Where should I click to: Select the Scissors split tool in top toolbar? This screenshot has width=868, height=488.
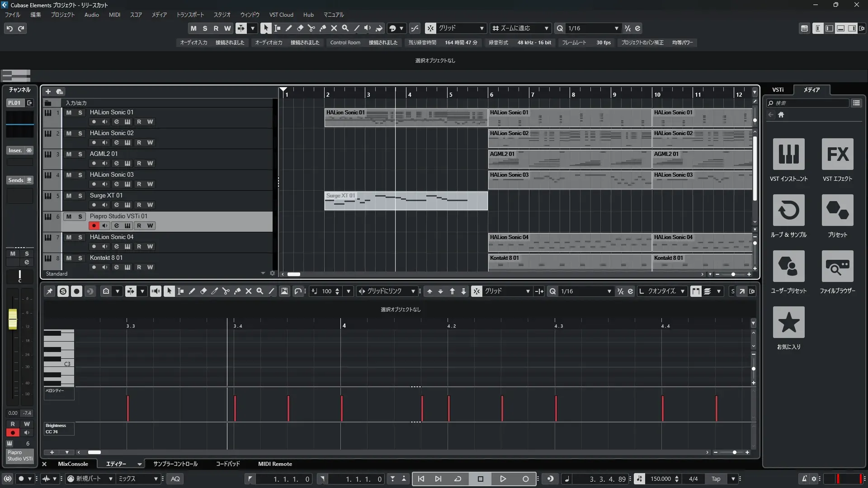tap(311, 28)
